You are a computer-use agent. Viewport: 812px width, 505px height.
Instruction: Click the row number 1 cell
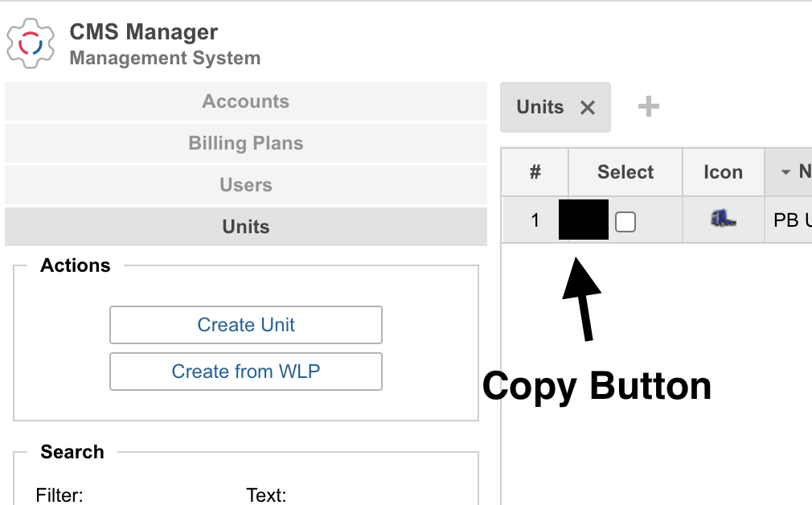pyautogui.click(x=535, y=220)
